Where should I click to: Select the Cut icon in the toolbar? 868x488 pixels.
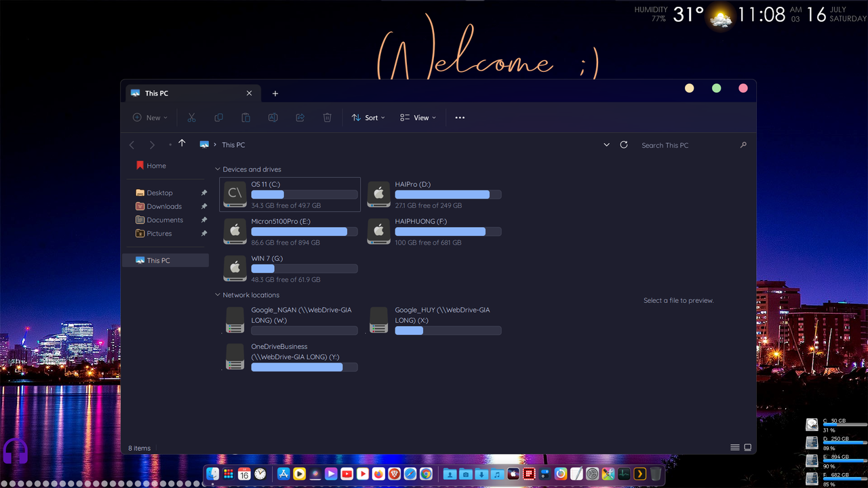(x=191, y=117)
